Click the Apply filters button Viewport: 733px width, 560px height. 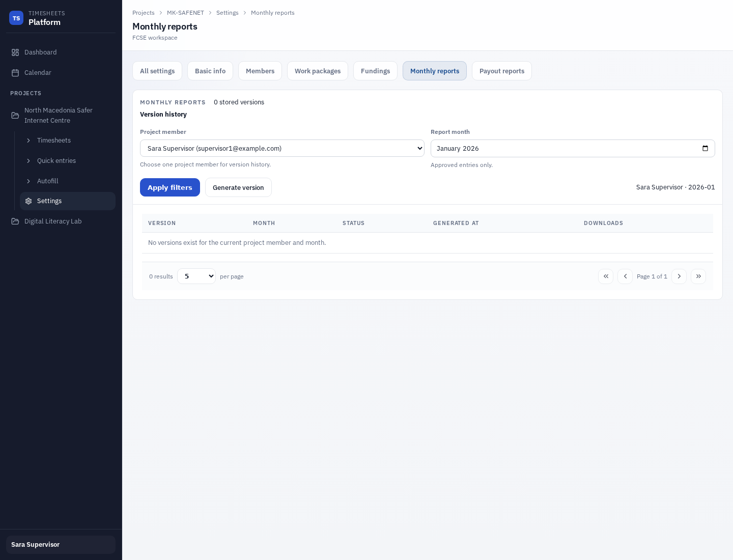170,187
